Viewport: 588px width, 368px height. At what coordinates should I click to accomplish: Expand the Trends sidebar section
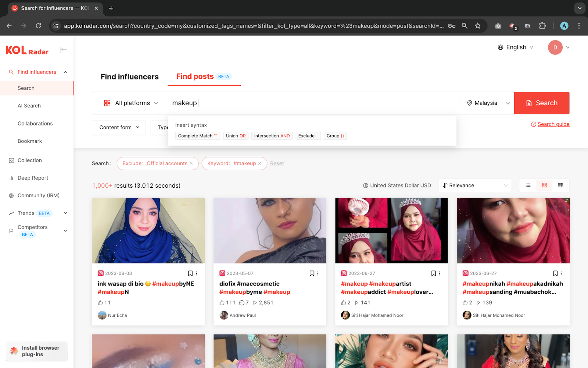click(x=65, y=213)
